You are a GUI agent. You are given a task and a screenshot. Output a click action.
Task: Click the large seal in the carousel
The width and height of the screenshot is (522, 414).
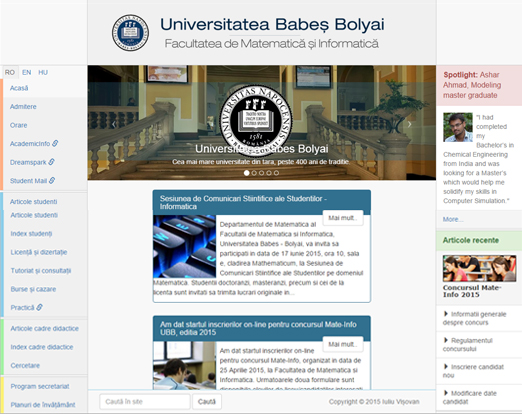click(x=256, y=121)
